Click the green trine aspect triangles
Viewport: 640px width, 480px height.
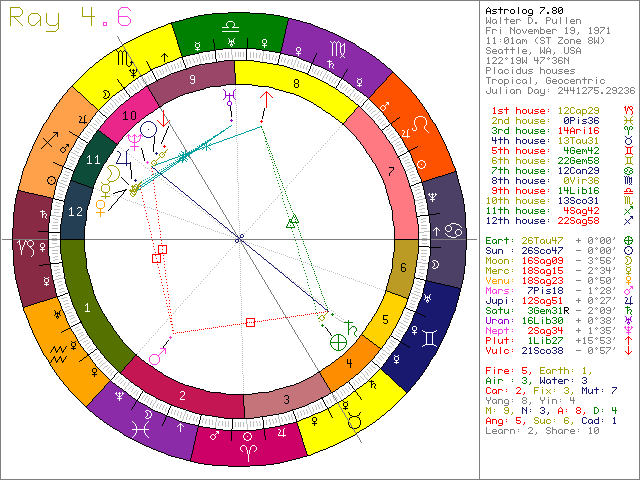[x=292, y=221]
